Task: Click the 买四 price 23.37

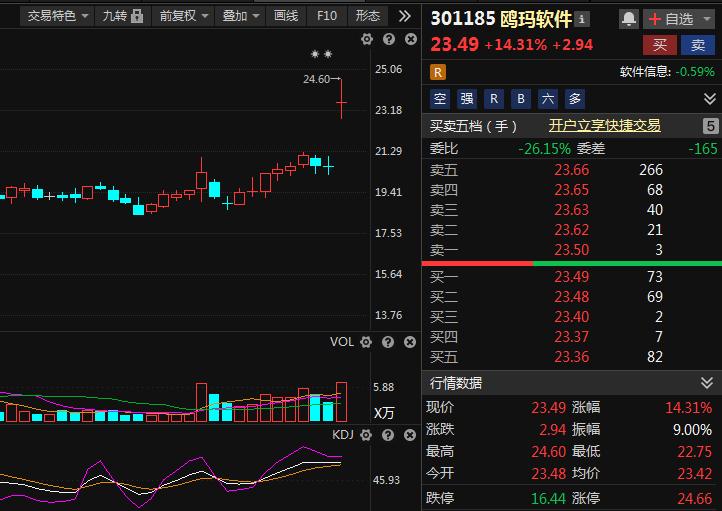Action: tap(571, 337)
